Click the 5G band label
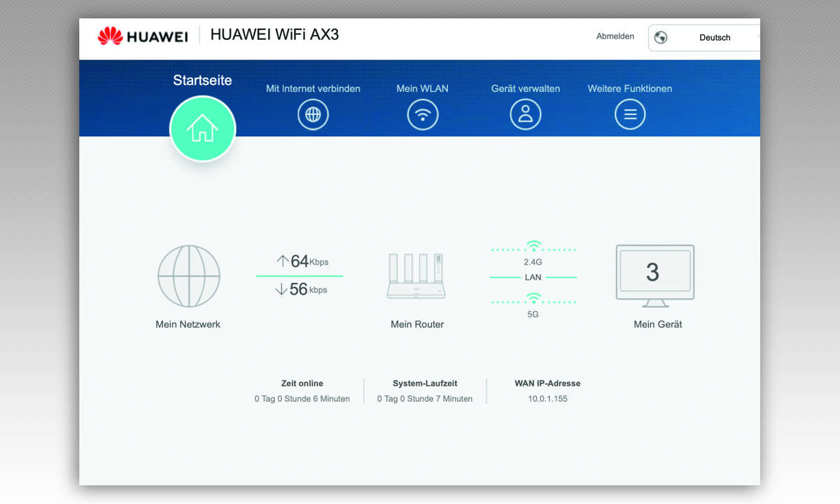The image size is (840, 504). 533,314
